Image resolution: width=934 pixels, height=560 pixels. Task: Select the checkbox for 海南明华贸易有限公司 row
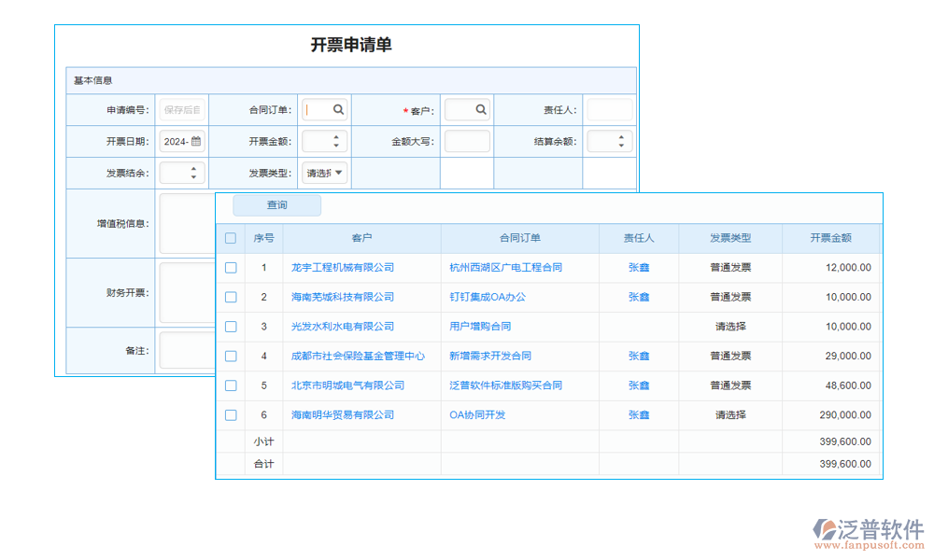pos(231,415)
